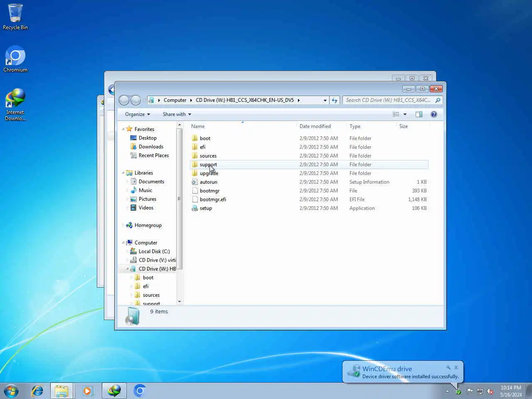Toggle the preview pane button
The height and width of the screenshot is (399, 532).
419,114
